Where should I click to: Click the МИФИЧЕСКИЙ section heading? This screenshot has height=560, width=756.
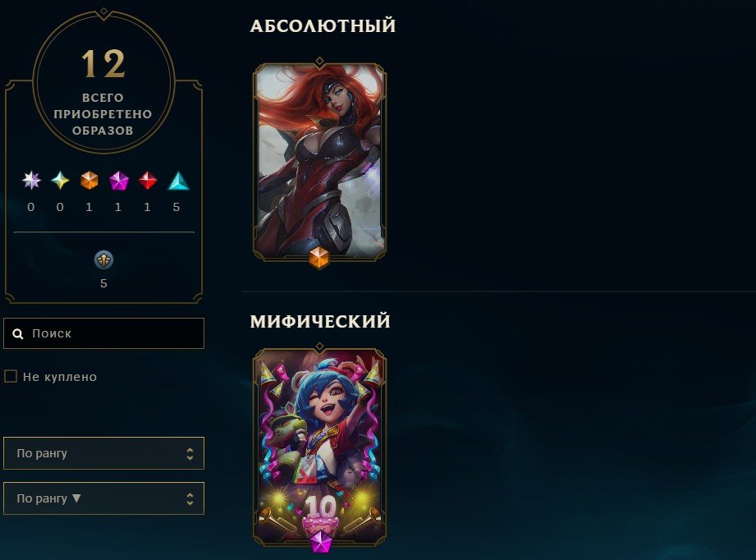(320, 321)
